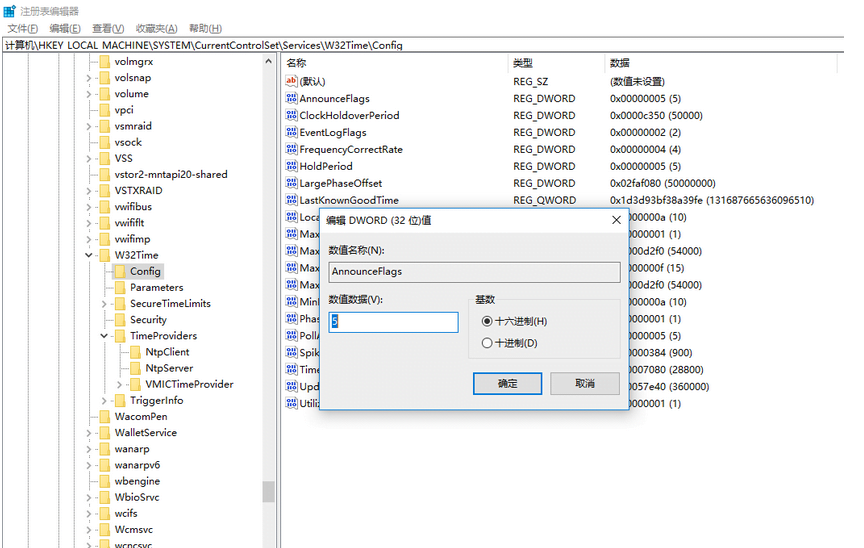Click the (默认) string value icon
Image resolution: width=864 pixels, height=548 pixels.
pyautogui.click(x=291, y=82)
